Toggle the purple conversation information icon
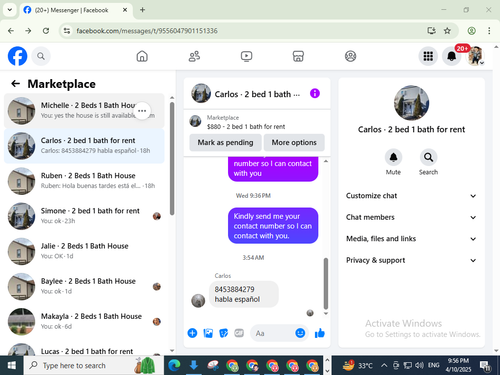 click(315, 93)
